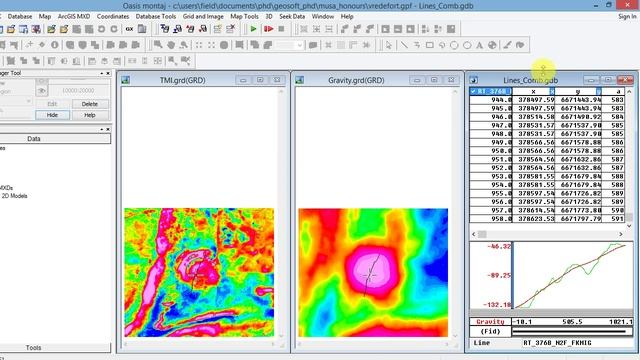Click fiducial row 950.0 in database
640x360 pixels.
point(547,151)
